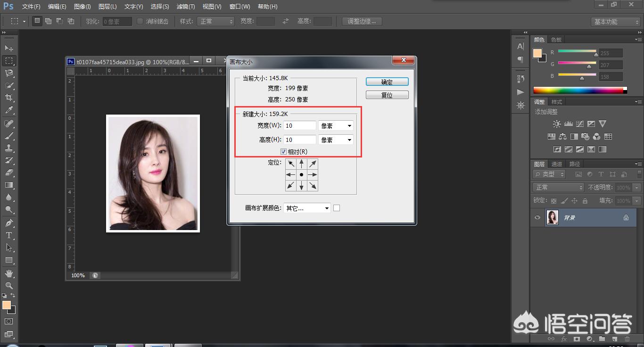Viewport: 644px width, 347px height.
Task: Select the Spot Healing Brush tool
Action: pyautogui.click(x=9, y=124)
